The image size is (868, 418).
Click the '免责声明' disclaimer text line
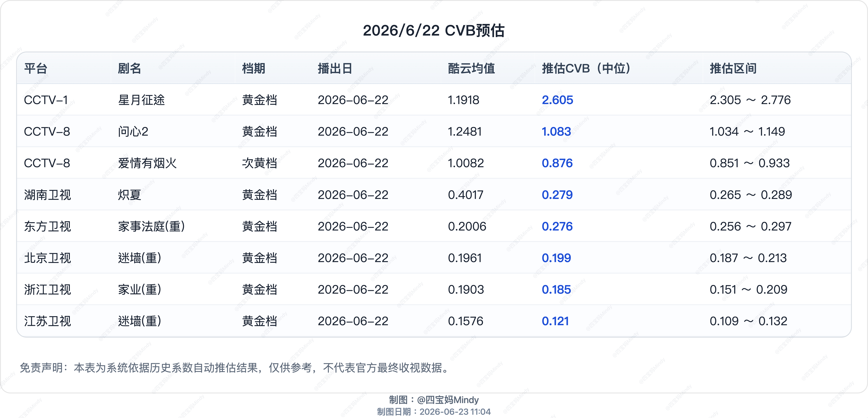pos(235,368)
